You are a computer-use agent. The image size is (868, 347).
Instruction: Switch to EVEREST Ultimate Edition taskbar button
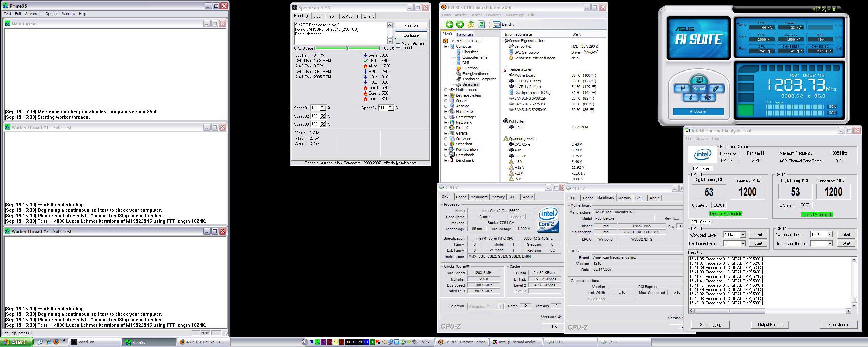pos(462,342)
